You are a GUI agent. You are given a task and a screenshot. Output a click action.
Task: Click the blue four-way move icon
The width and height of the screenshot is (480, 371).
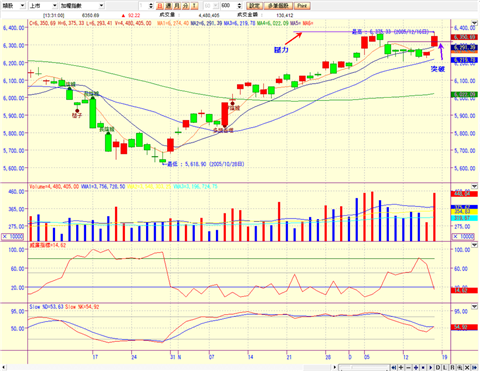416,367
